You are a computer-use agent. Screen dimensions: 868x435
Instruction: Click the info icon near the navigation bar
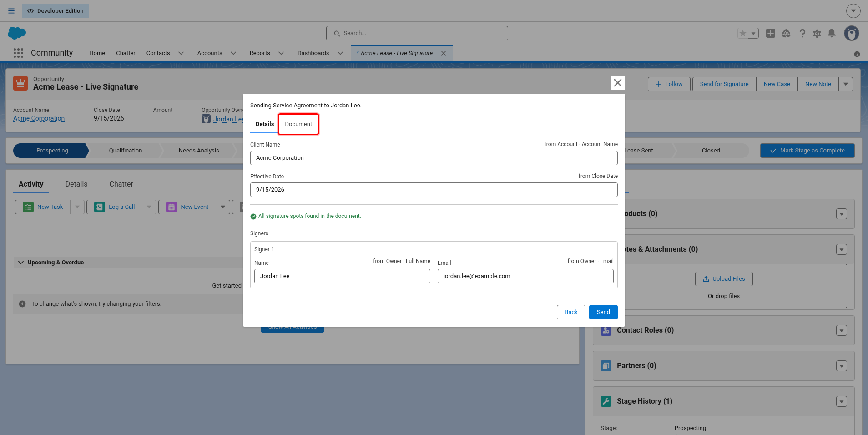(857, 54)
